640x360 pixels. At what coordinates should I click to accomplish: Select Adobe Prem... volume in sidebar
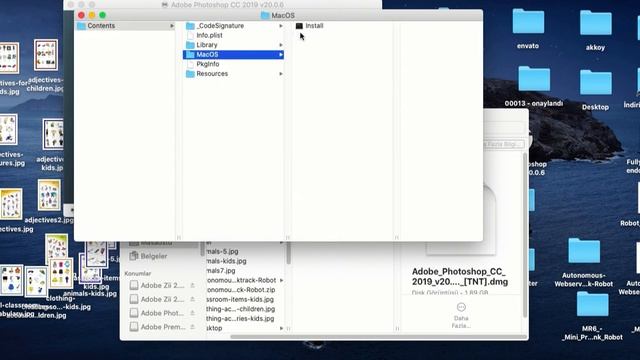pyautogui.click(x=163, y=327)
